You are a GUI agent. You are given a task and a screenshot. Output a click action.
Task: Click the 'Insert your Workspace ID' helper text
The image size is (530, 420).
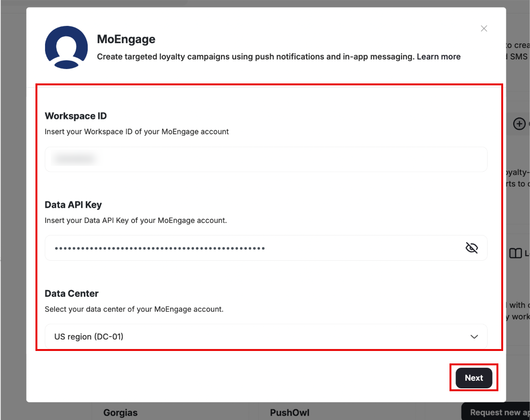click(137, 131)
